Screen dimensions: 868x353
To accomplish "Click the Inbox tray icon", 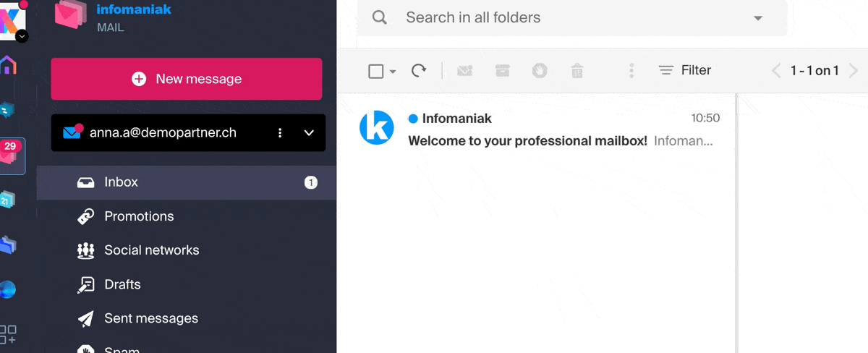I will (86, 182).
